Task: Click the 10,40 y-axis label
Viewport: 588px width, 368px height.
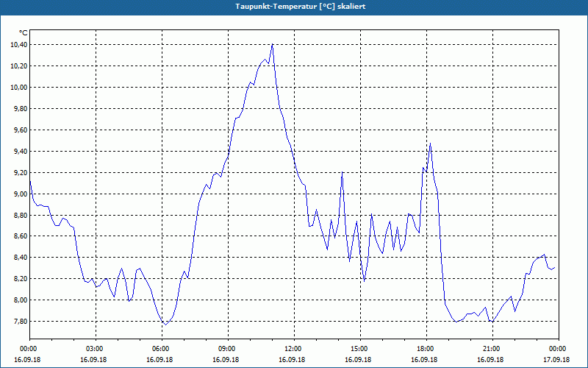Action: coord(20,45)
